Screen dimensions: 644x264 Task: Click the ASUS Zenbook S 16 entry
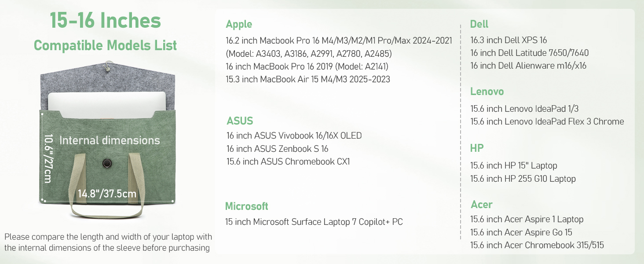coord(277,149)
